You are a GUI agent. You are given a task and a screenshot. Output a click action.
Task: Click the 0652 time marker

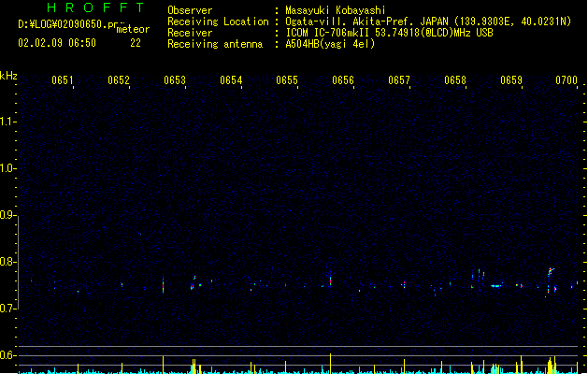119,80
